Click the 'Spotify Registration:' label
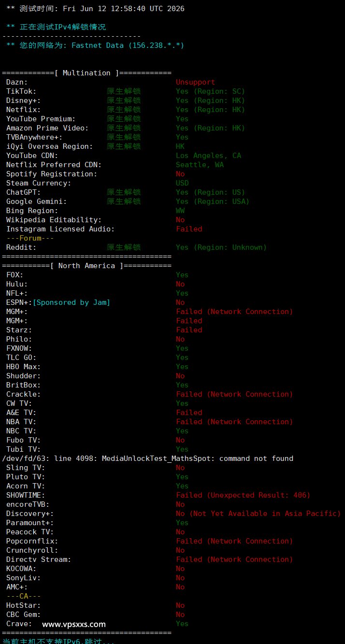 pos(52,174)
